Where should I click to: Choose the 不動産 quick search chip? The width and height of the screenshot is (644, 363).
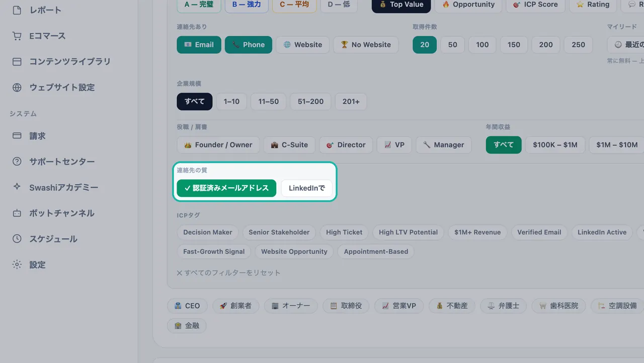tap(452, 306)
